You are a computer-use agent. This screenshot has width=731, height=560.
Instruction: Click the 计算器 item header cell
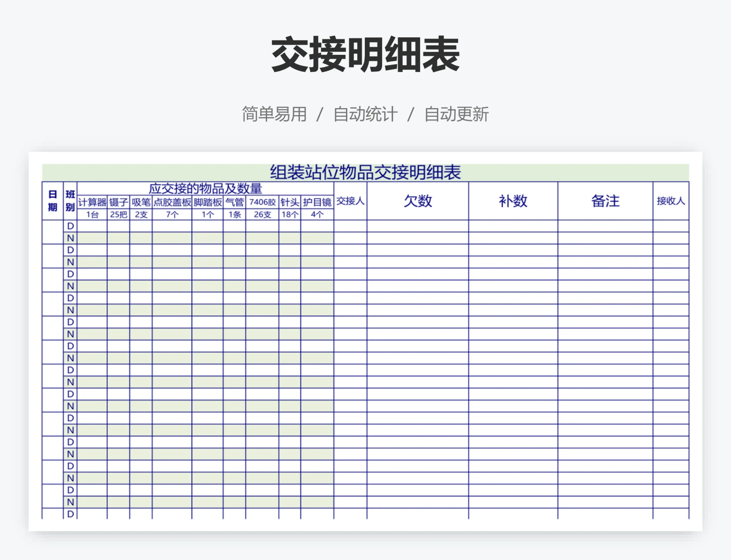[x=92, y=202]
